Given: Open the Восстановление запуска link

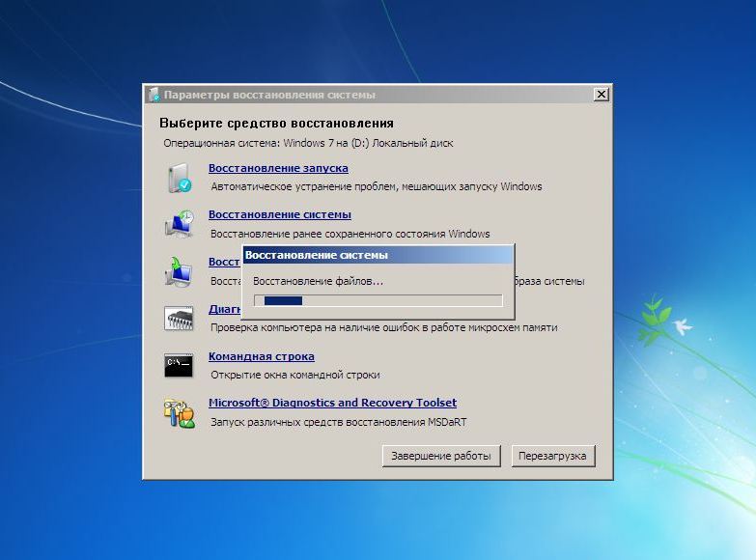Looking at the screenshot, I should click(x=278, y=168).
